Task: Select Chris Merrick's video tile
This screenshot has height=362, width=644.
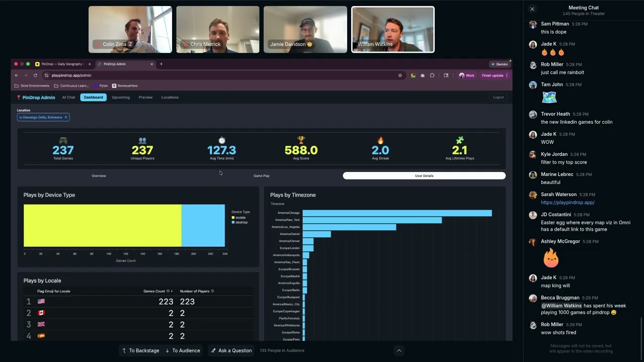Action: [218, 30]
